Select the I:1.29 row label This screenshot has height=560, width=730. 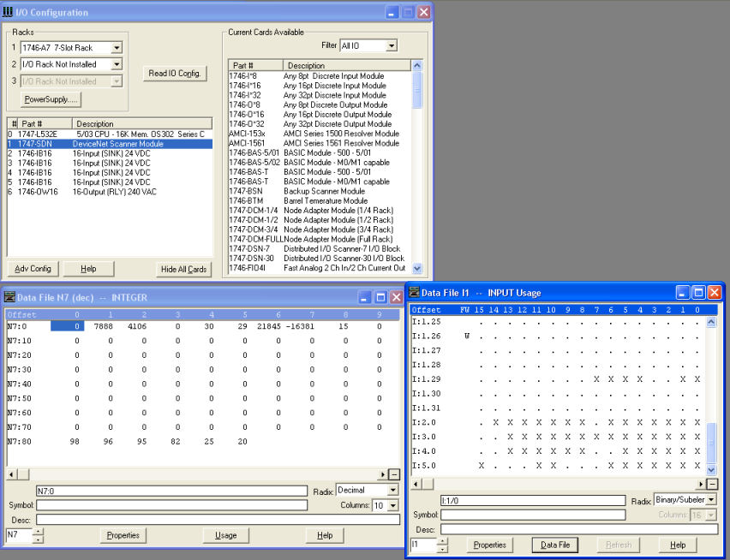pos(426,379)
